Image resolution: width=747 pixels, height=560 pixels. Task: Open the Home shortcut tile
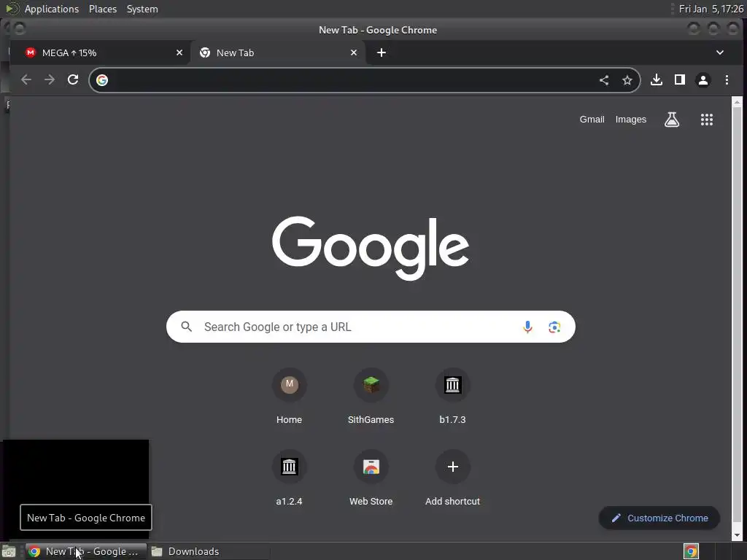coord(289,396)
